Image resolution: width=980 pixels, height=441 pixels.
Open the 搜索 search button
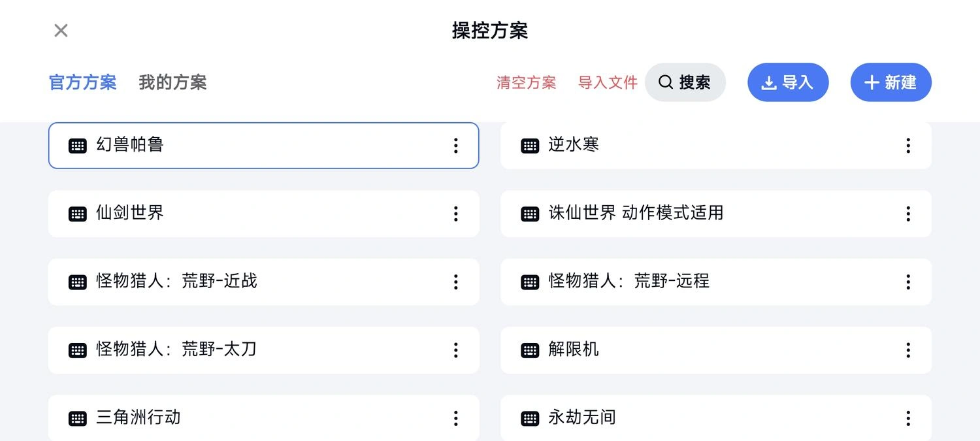tap(685, 82)
